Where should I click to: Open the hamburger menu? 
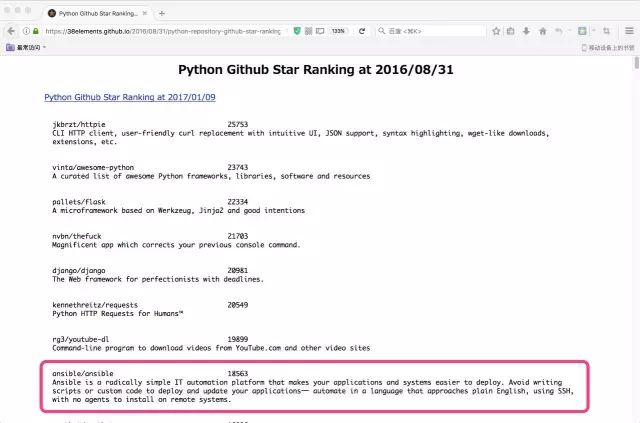tap(629, 31)
